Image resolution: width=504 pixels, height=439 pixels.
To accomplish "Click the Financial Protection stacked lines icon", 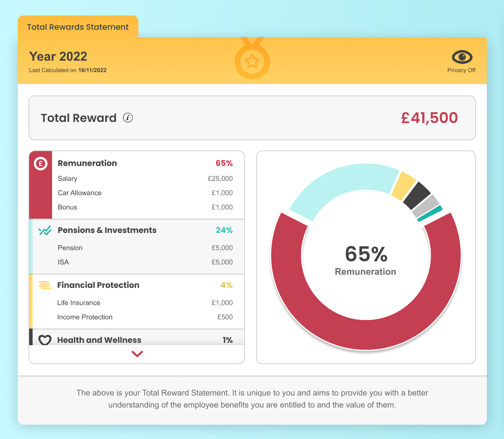I will (x=44, y=285).
